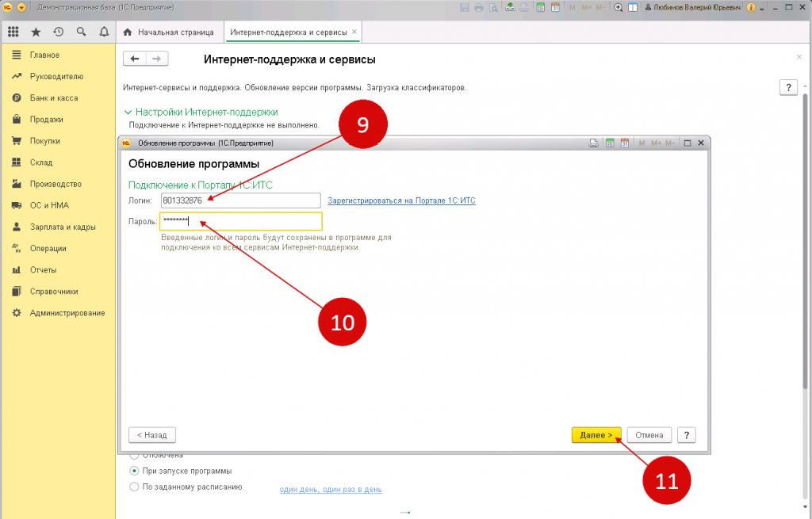Viewport: 812px width, 519px height.
Task: Open the main 1C menu dropdown arrow
Action: coord(21,7)
